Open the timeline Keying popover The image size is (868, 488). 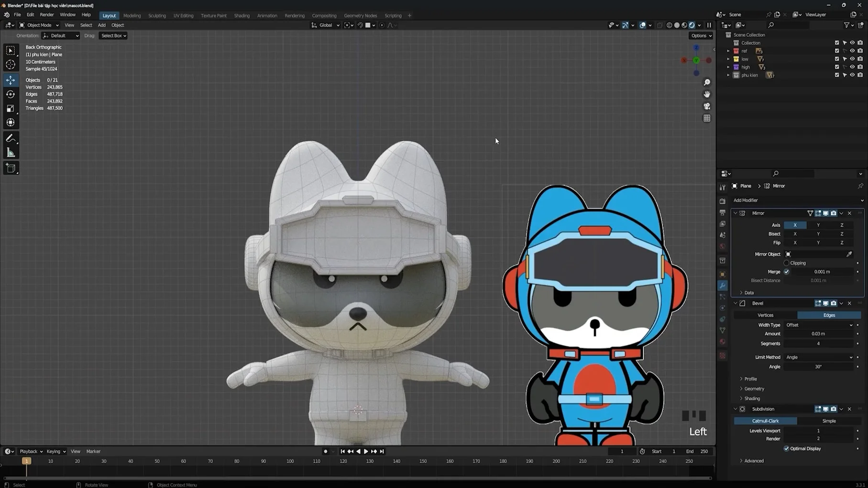click(x=56, y=451)
